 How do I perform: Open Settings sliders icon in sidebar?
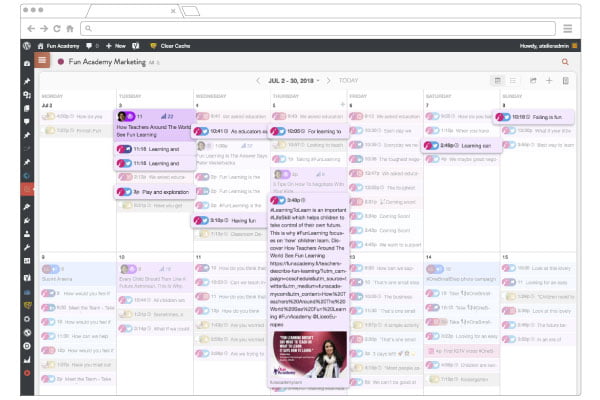[27, 261]
